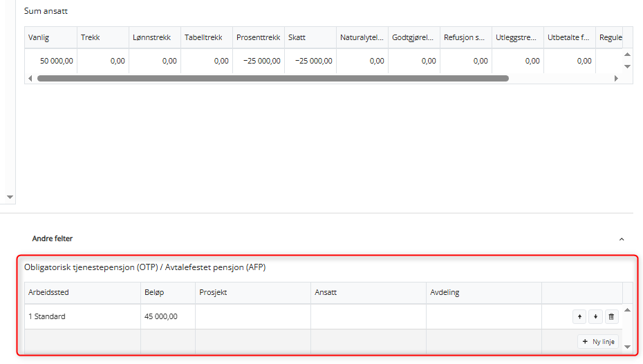Image resolution: width=643 pixels, height=364 pixels.
Task: Click the Sum ansatt heading
Action: (46, 11)
